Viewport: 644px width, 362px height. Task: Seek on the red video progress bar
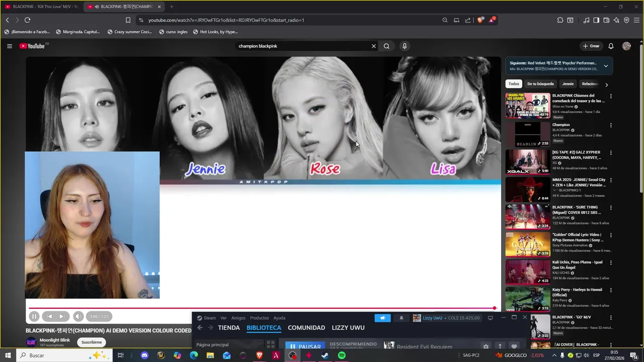point(262,308)
